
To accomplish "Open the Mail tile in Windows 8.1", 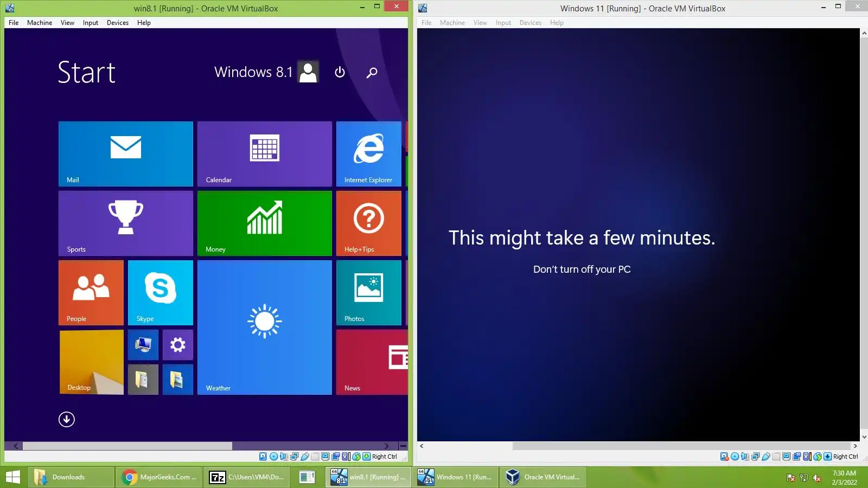I will 126,154.
